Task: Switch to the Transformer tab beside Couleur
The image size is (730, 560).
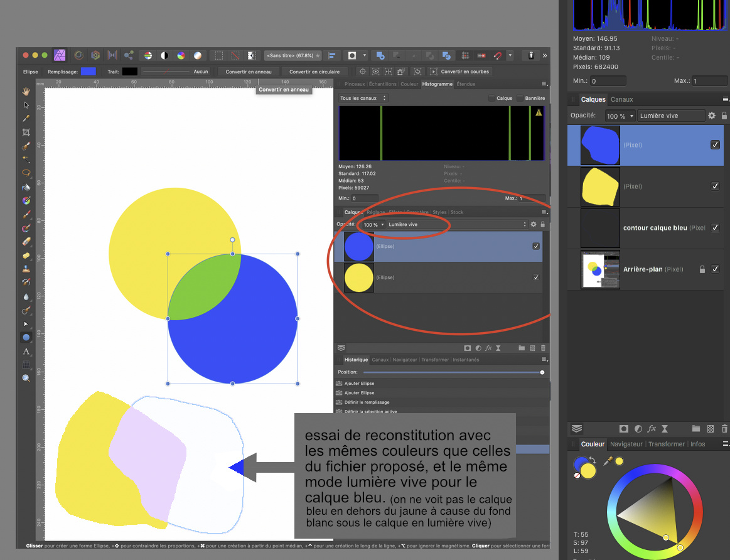Action: [667, 444]
